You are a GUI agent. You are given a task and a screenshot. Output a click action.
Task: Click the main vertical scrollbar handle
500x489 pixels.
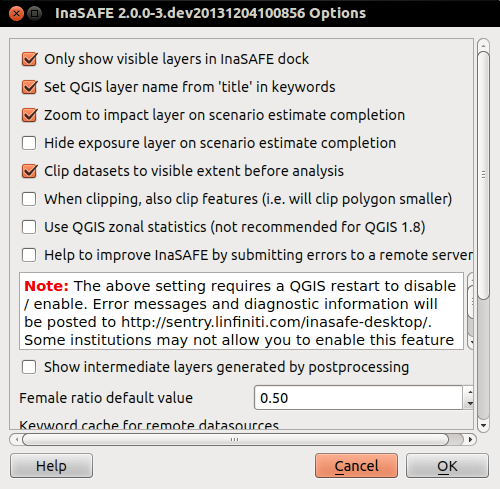point(483,175)
